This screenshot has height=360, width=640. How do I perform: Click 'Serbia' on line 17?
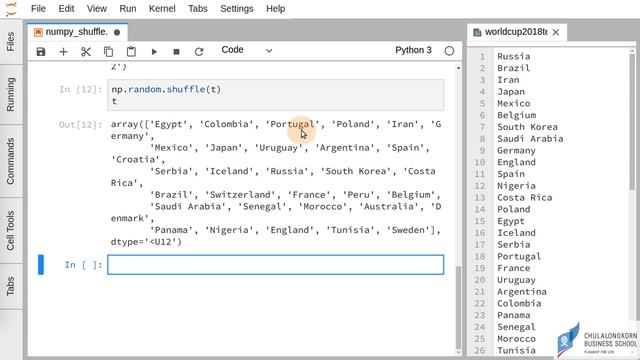pos(513,245)
